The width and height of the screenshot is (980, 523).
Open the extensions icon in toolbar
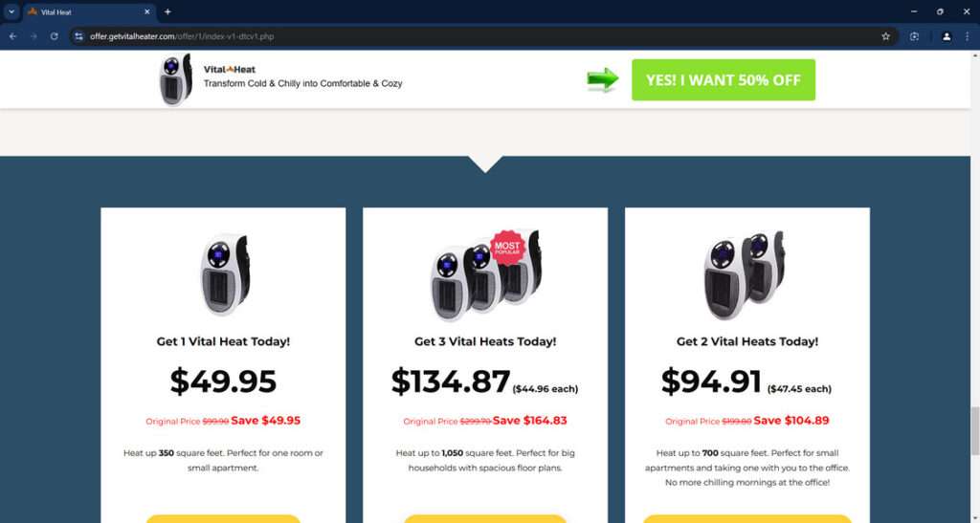pyautogui.click(x=914, y=36)
